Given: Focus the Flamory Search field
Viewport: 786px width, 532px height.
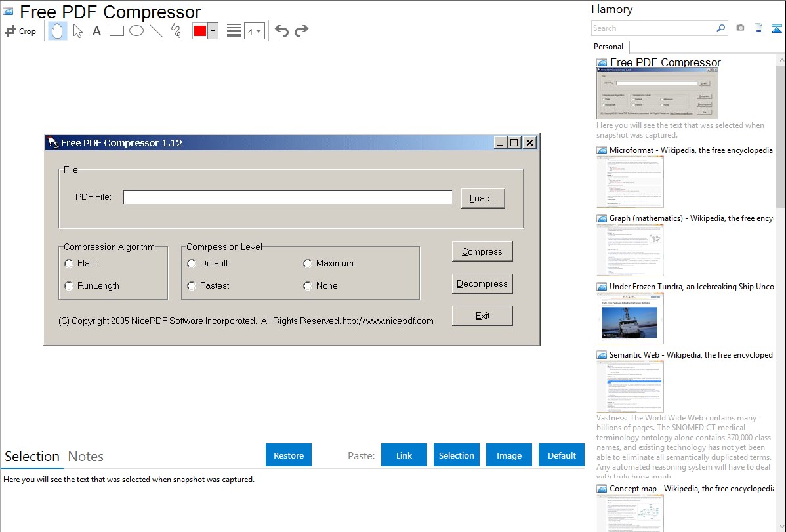Looking at the screenshot, I should 653,28.
